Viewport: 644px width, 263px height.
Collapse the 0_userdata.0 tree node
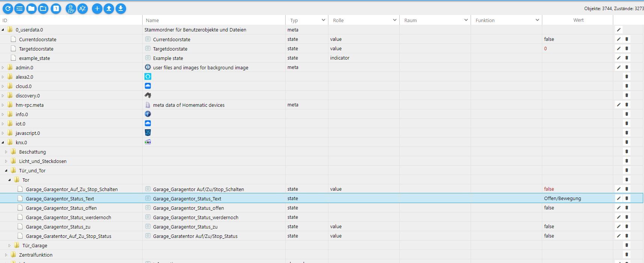click(x=3, y=30)
